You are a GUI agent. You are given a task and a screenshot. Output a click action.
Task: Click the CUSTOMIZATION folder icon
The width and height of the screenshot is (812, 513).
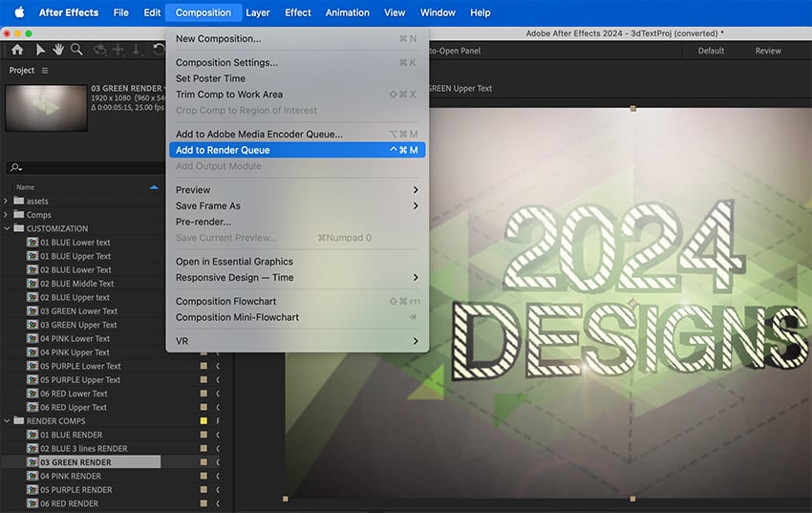click(x=19, y=228)
